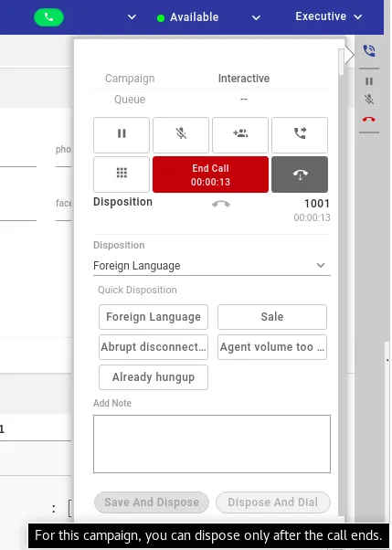End the call with red button
392x550 pixels.
[x=210, y=175]
